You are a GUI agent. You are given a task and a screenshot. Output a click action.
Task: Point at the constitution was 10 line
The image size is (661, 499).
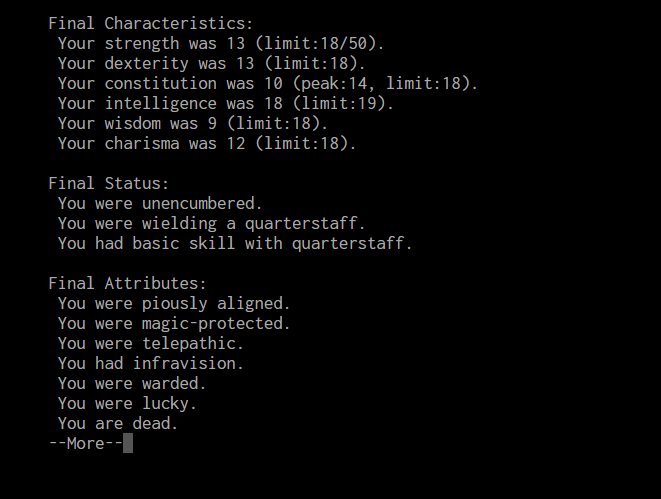pos(268,83)
